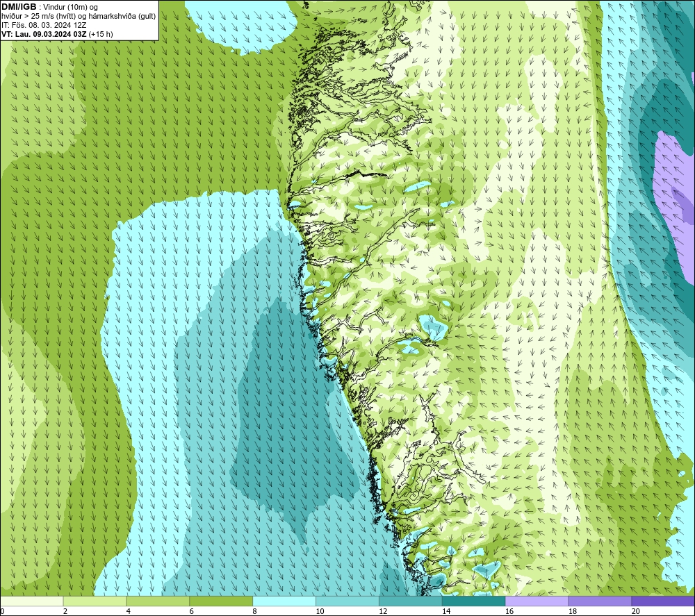
Task: Click the legend label '10'
Action: coord(320,611)
